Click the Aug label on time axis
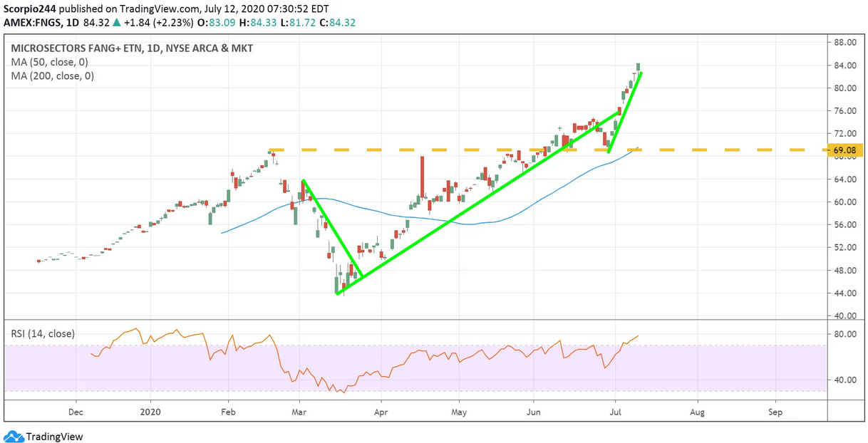Screen dimensions: 868x443 (698, 412)
